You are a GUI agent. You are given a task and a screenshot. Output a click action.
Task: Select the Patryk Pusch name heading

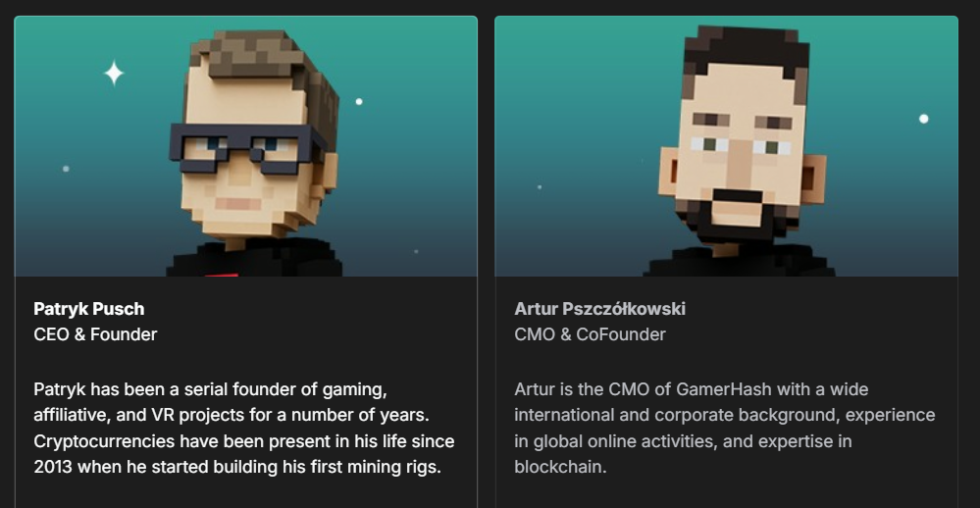pos(89,309)
